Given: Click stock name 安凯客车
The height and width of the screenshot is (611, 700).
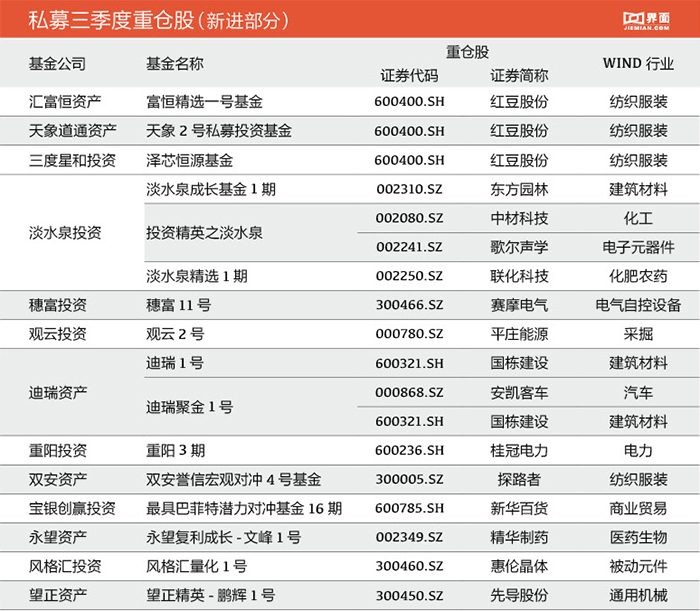Looking at the screenshot, I should (519, 393).
